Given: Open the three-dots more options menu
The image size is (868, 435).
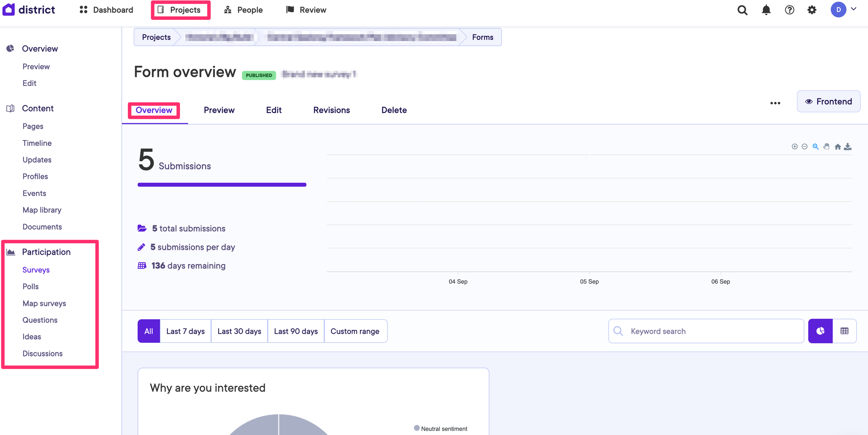Looking at the screenshot, I should click(x=775, y=103).
